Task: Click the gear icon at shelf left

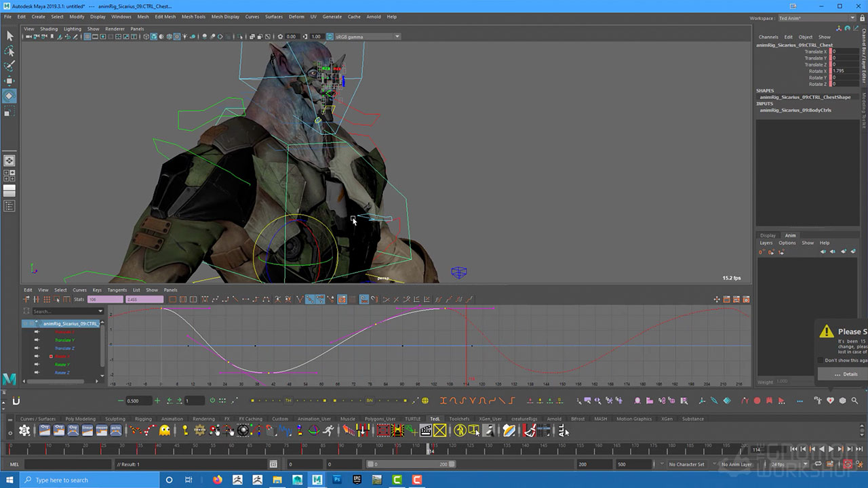Action: click(x=24, y=430)
